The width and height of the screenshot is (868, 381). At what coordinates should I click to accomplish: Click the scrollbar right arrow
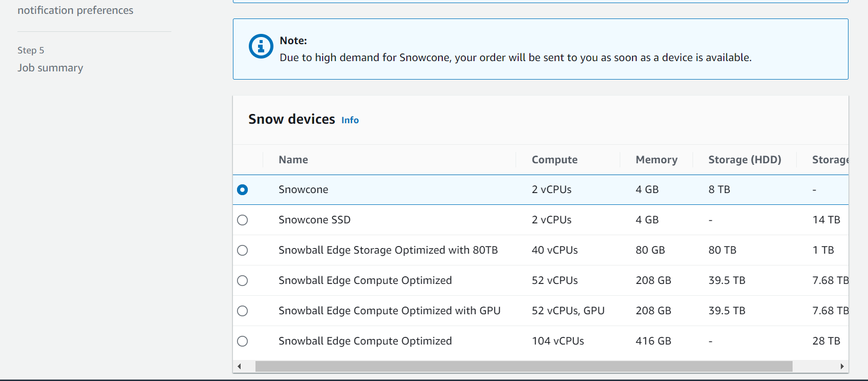pos(842,366)
